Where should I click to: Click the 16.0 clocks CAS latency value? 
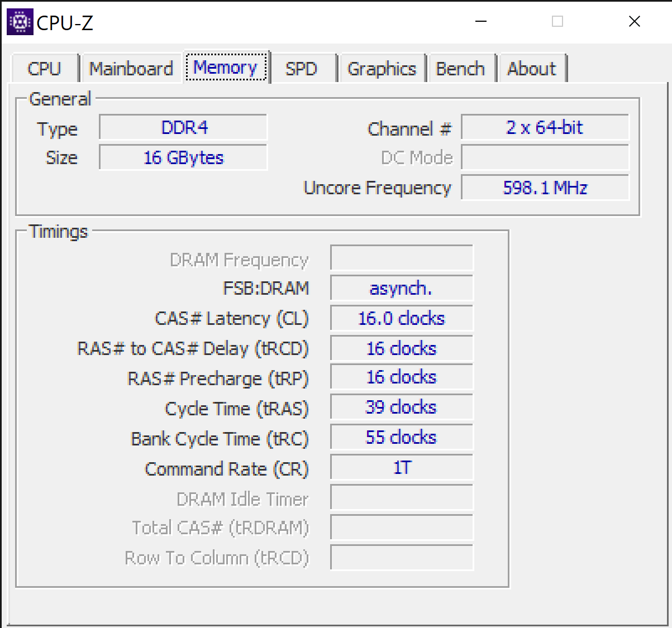coord(402,318)
